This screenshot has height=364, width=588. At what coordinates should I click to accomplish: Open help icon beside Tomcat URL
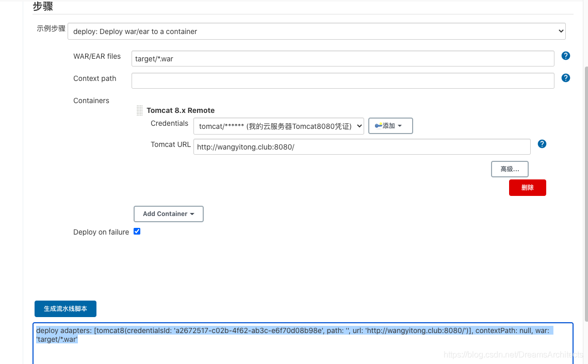pyautogui.click(x=542, y=144)
